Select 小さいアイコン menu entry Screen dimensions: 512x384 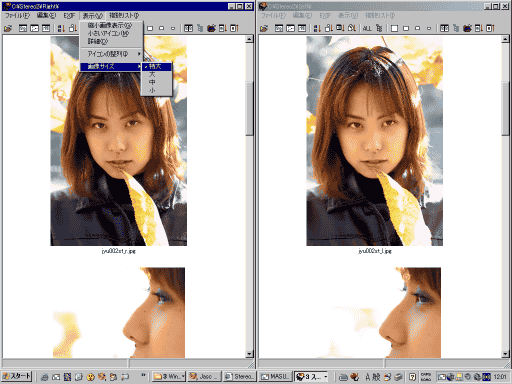(x=111, y=33)
